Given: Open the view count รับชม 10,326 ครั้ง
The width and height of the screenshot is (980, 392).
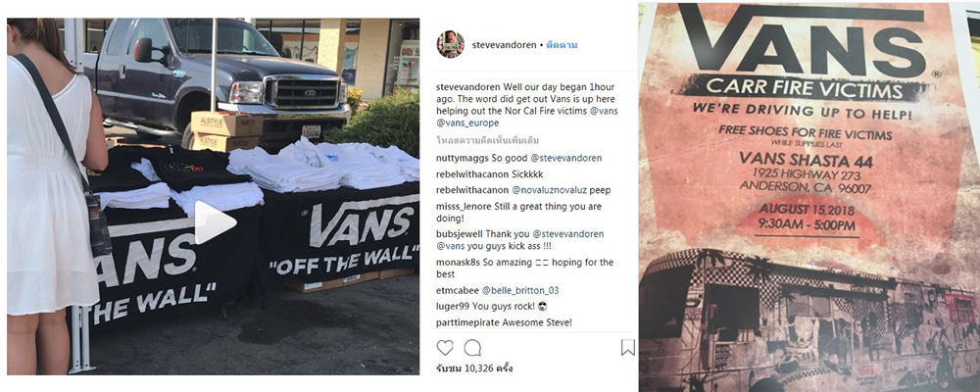Looking at the screenshot, I should pos(474,368).
